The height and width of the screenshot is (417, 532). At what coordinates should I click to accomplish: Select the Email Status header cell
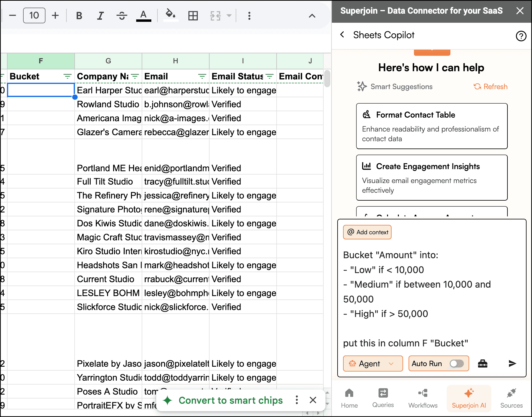[243, 76]
